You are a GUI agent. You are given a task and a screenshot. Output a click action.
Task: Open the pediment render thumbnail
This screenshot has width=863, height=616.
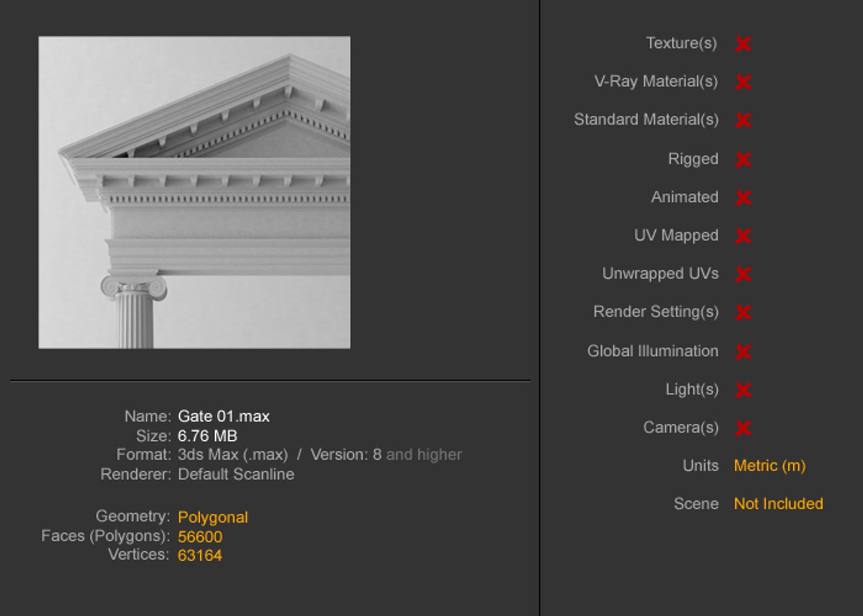(x=195, y=192)
